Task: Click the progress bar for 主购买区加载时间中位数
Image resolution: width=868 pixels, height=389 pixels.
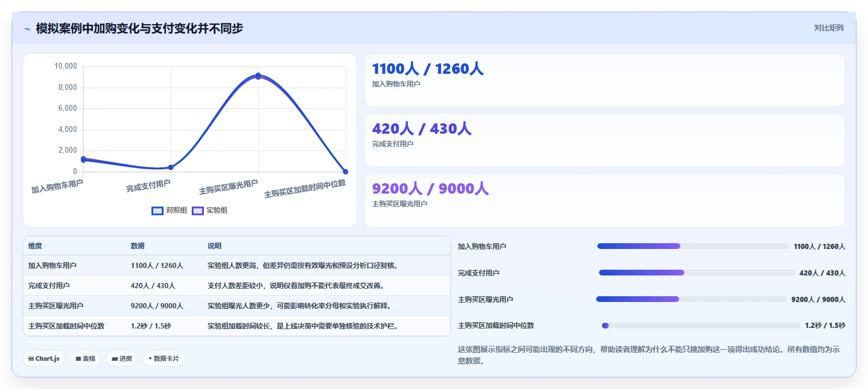Action: tap(701, 326)
